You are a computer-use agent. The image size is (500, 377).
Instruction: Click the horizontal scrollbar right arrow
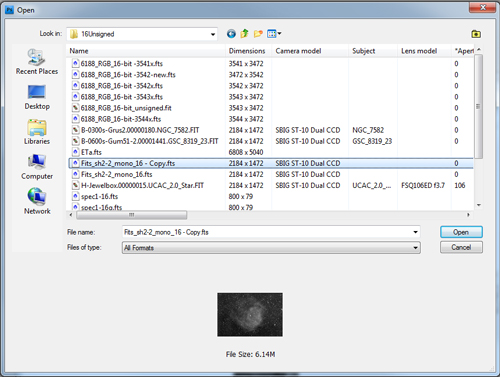468,215
